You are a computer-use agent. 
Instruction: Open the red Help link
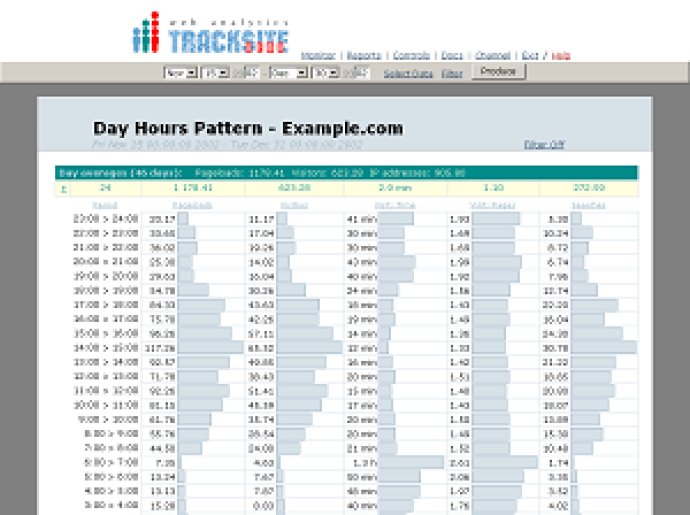[x=561, y=56]
